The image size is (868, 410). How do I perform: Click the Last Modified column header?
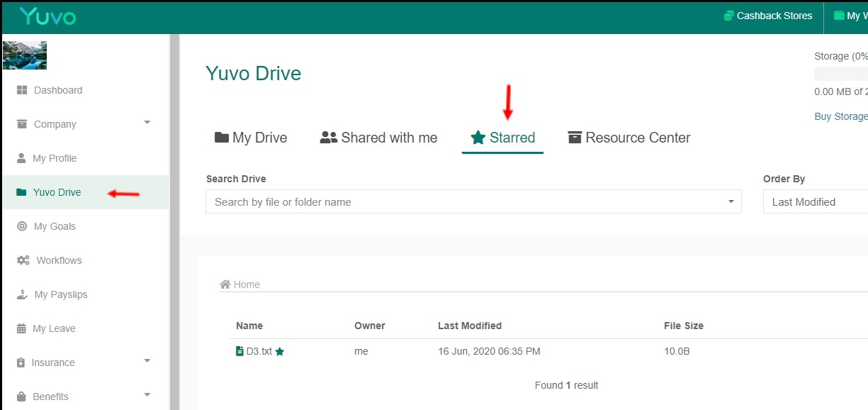(x=470, y=326)
